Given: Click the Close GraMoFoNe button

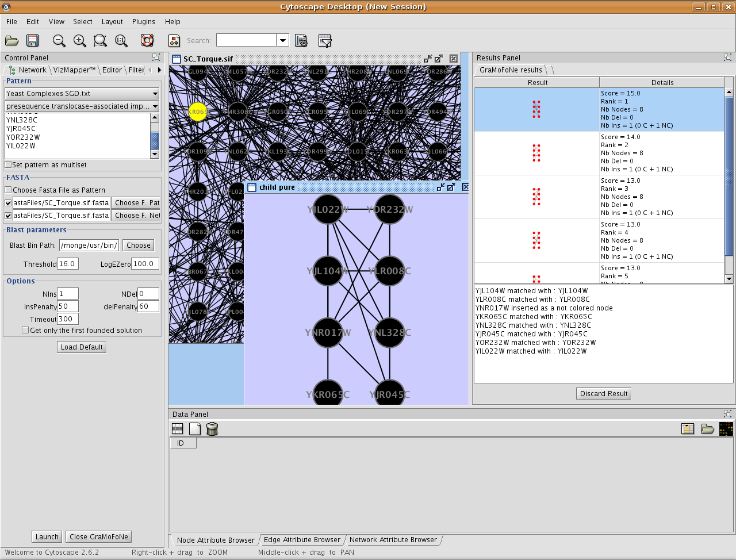Looking at the screenshot, I should tap(99, 536).
